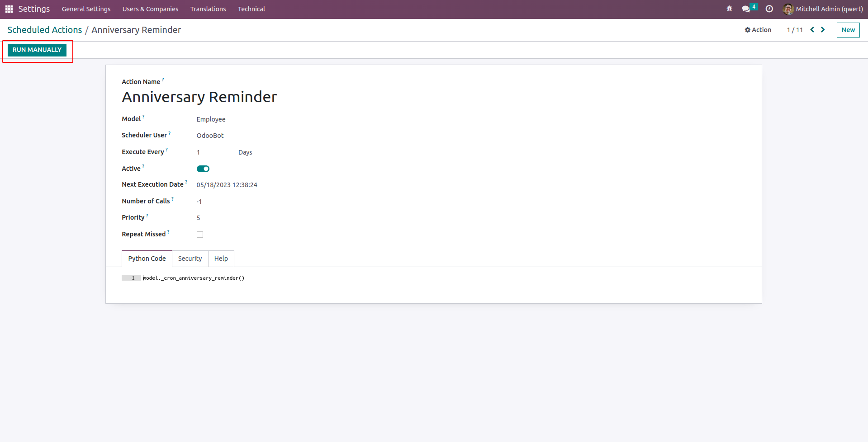Click the Number of Calls value
This screenshot has width=868, height=442.
pos(199,202)
